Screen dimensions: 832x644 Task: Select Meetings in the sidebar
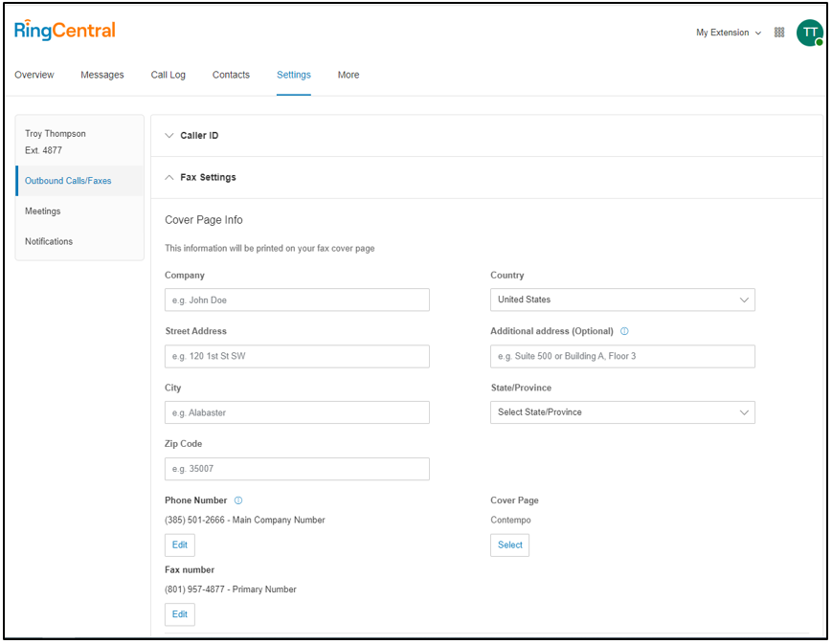[43, 211]
